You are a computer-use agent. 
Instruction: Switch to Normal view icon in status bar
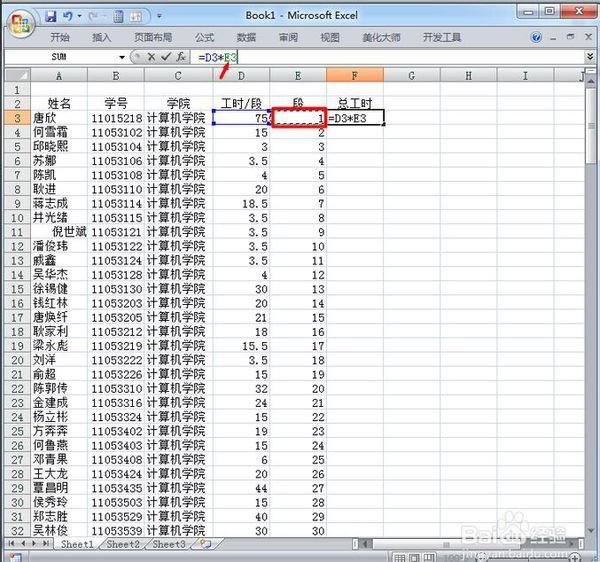click(x=399, y=558)
